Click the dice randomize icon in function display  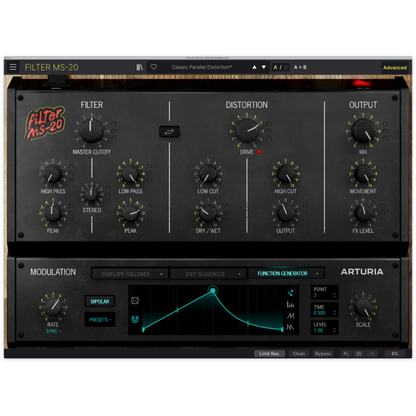(x=135, y=300)
